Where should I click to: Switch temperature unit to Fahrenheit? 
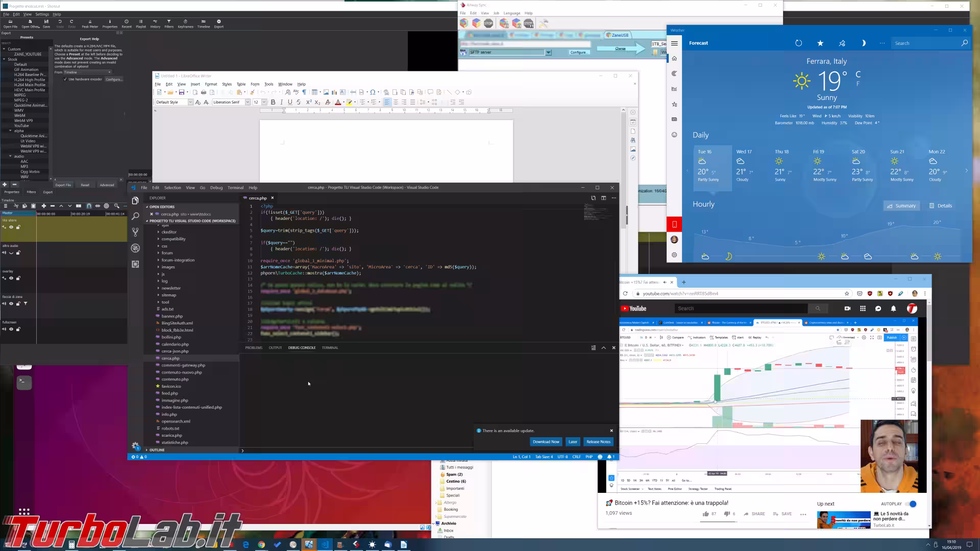(x=858, y=84)
